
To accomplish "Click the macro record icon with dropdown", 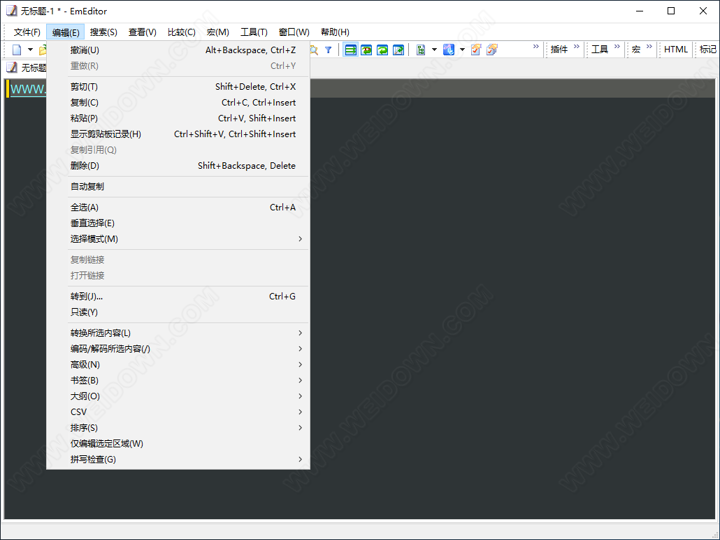I will point(421,50).
